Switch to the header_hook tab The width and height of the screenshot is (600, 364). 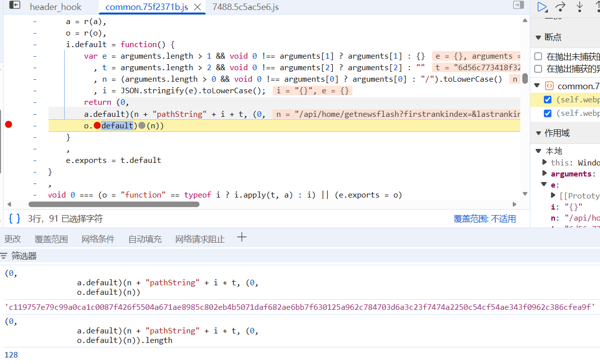click(x=55, y=7)
